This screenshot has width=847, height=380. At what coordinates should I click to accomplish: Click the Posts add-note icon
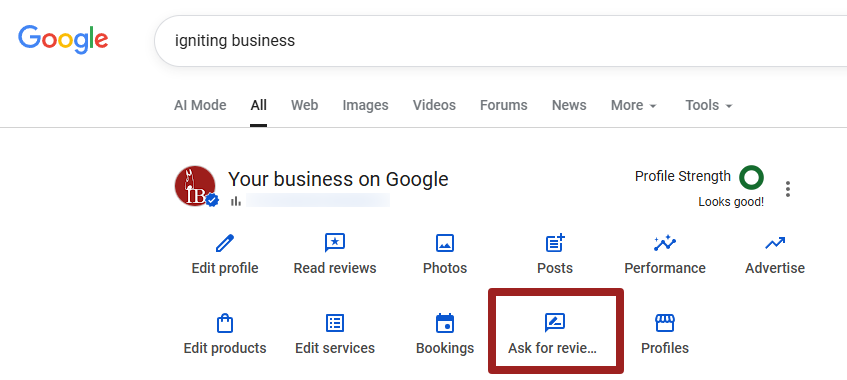(555, 243)
